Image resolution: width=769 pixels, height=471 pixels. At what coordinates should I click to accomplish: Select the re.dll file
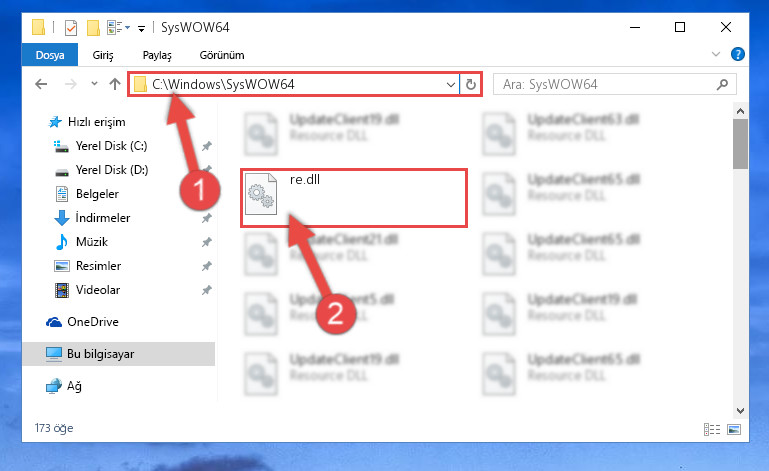(x=353, y=198)
